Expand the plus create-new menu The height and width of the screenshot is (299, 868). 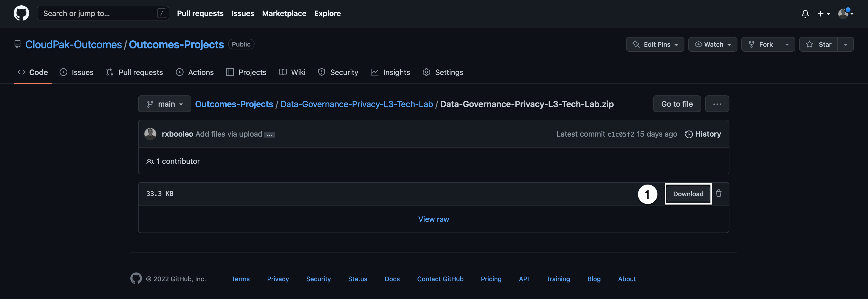pyautogui.click(x=824, y=14)
